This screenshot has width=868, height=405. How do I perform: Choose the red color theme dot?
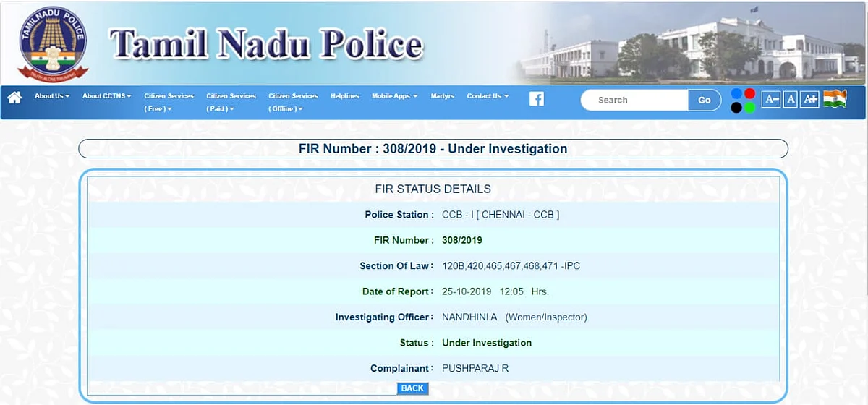coord(750,93)
